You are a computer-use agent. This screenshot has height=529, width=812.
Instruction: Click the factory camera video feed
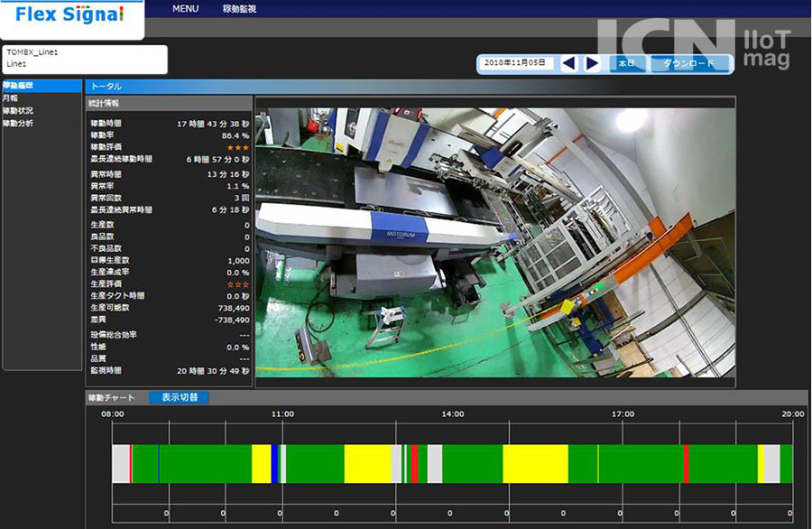(x=494, y=242)
